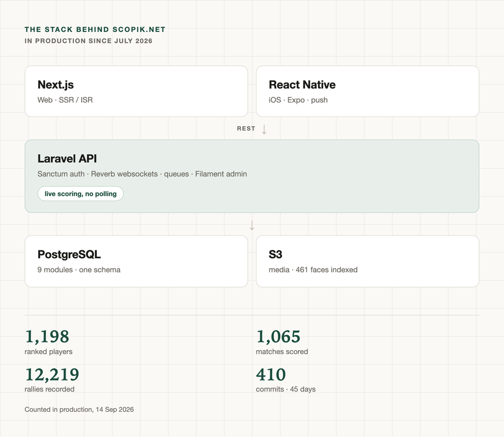
Task: Select the "9 modules · one schema" text
Action: click(79, 270)
